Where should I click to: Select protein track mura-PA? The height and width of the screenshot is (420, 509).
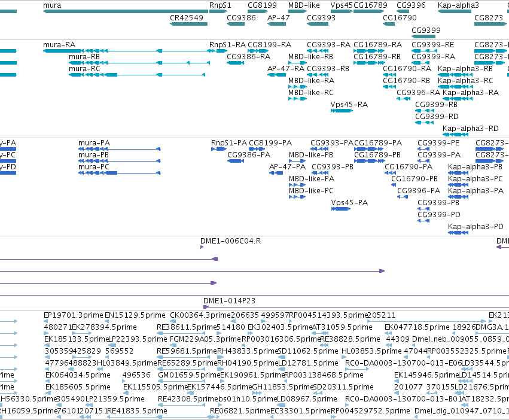[x=120, y=149]
